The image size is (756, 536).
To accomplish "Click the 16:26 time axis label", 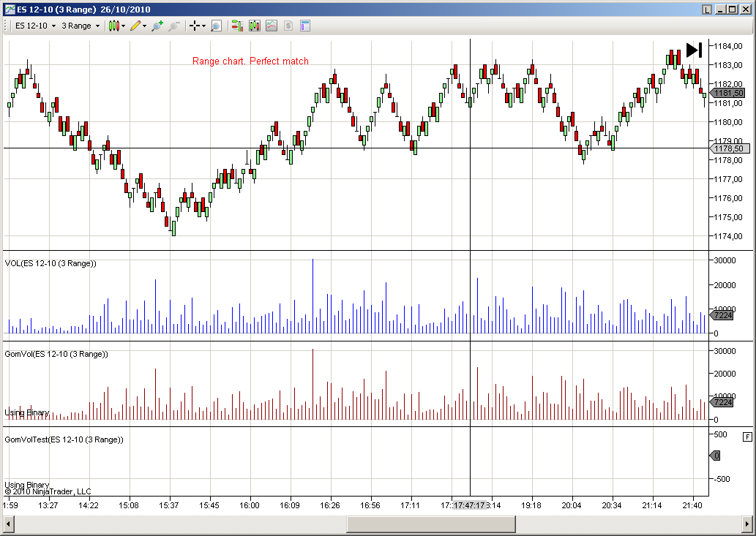I will pos(330,505).
